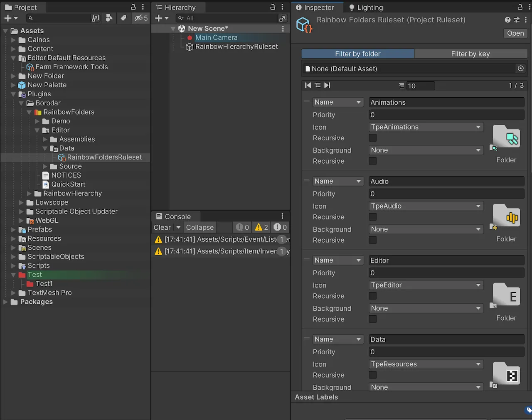Open the Project panel kebab menu
The height and width of the screenshot is (420, 532).
143,7
